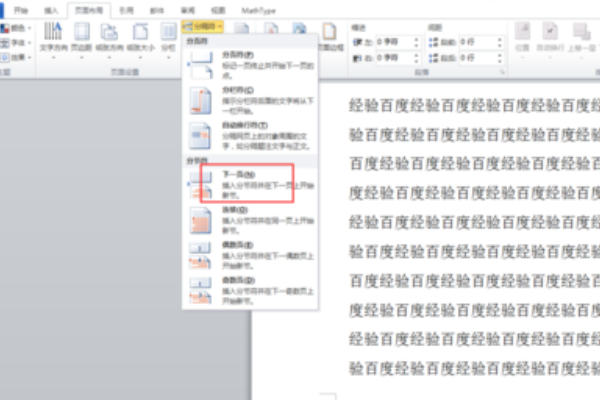
Task: Click the right indent icon
Action: (x=357, y=58)
